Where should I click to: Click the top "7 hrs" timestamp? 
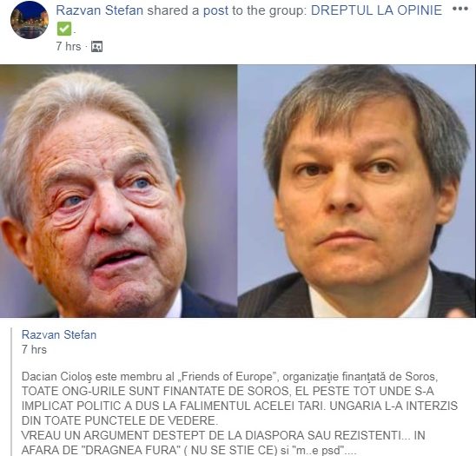point(69,46)
